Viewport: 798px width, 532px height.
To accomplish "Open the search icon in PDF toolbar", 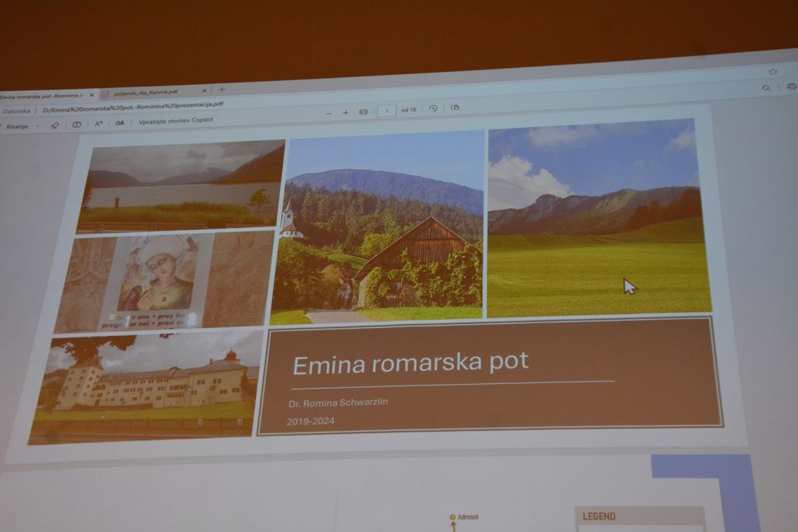I will (766, 88).
